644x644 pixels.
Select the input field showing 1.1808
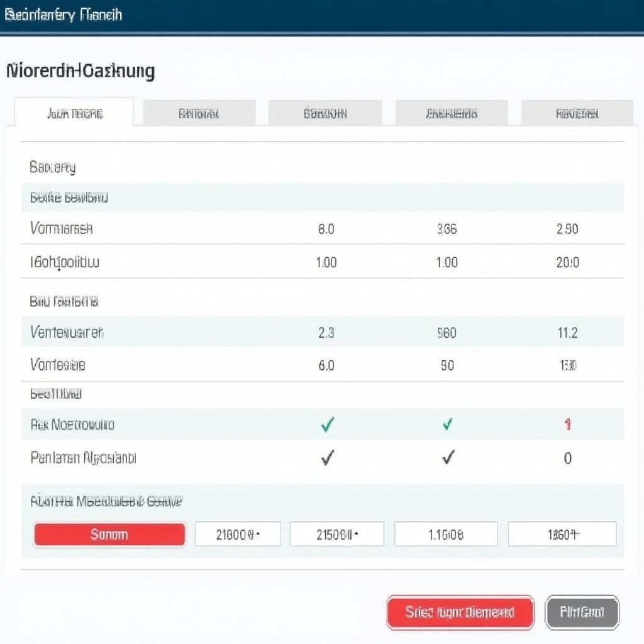point(446,535)
